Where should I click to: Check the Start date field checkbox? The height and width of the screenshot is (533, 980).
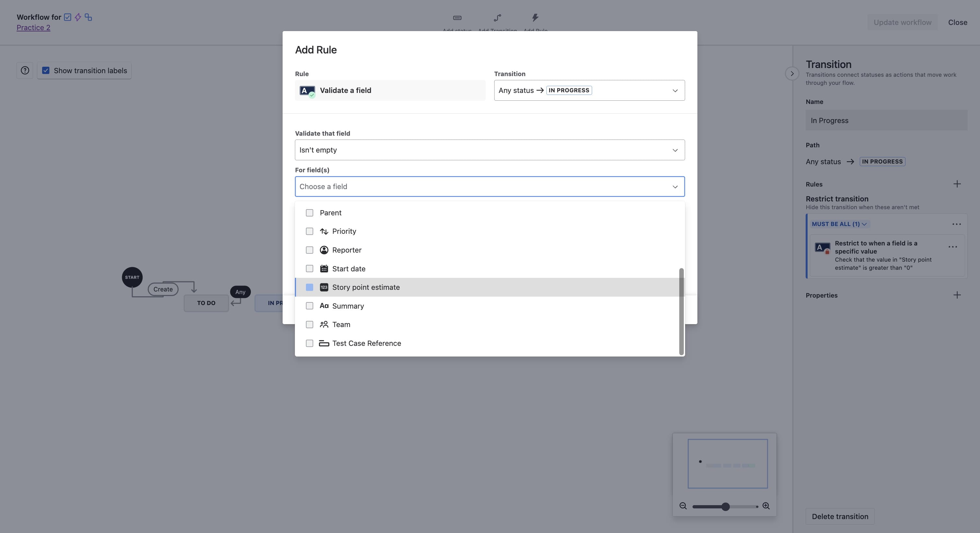(x=310, y=269)
